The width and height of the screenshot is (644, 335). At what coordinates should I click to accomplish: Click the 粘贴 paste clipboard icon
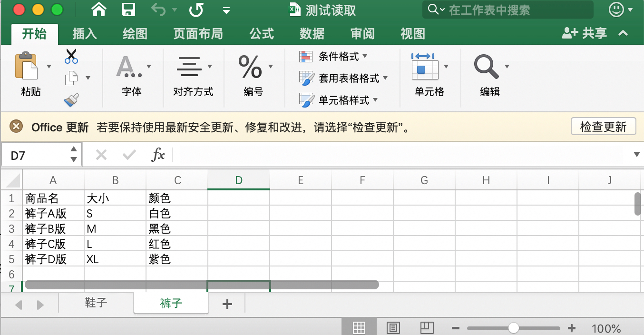pyautogui.click(x=26, y=66)
